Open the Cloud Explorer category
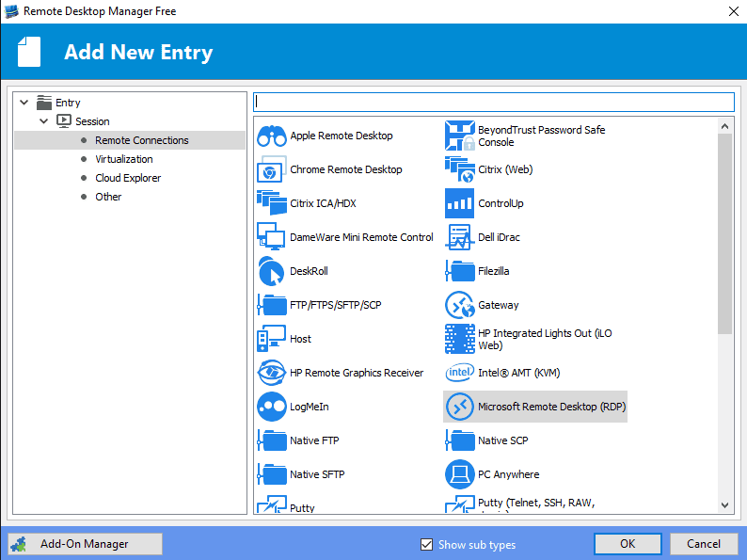 click(128, 178)
